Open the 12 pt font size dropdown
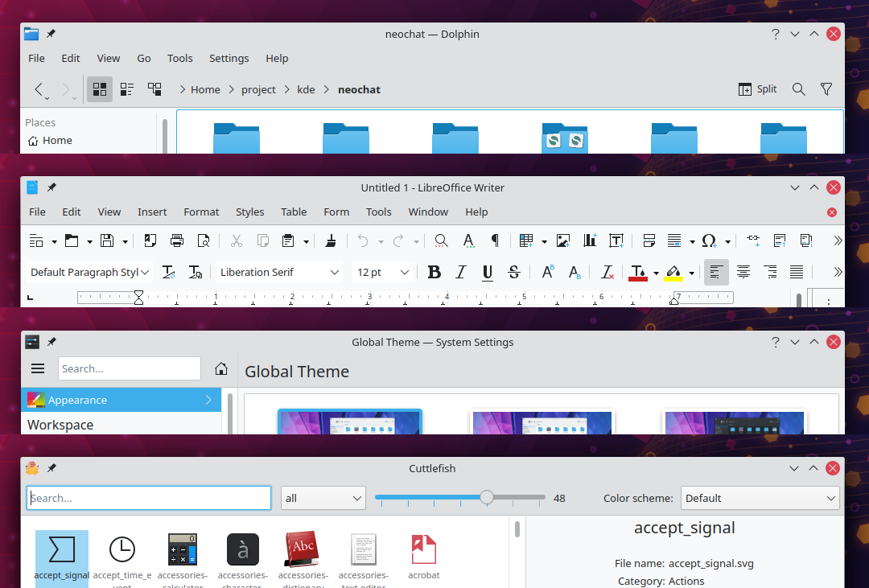869x588 pixels. (405, 273)
